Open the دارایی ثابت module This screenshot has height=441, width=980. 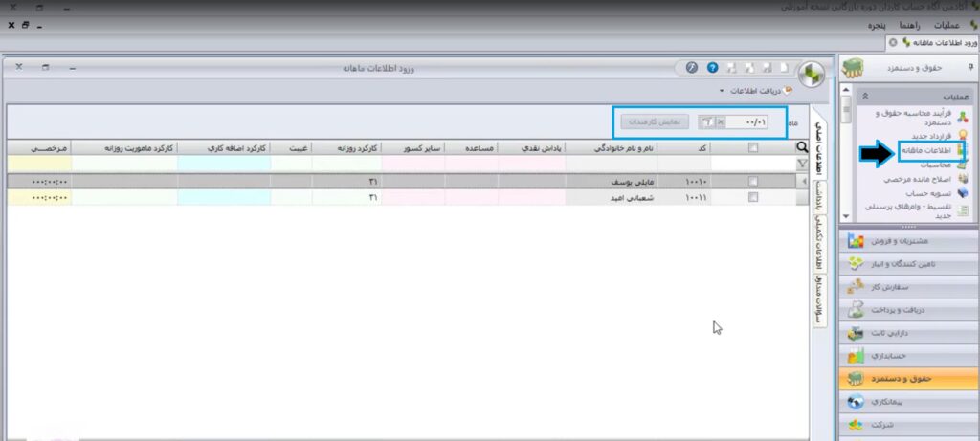point(908,333)
